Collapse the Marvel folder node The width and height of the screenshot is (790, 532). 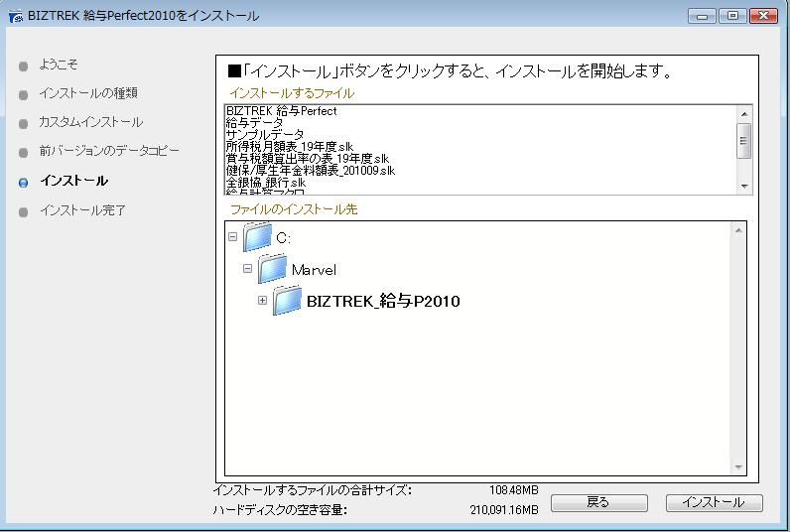[x=247, y=269]
